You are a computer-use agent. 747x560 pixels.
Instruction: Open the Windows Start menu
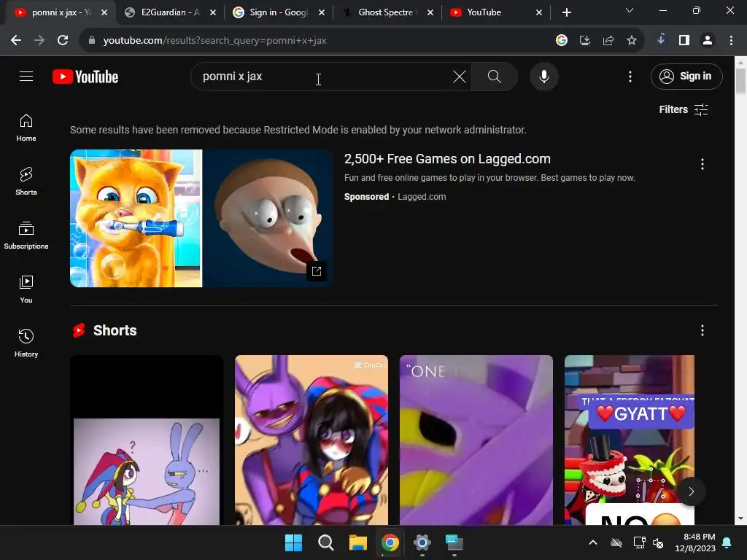pos(293,542)
